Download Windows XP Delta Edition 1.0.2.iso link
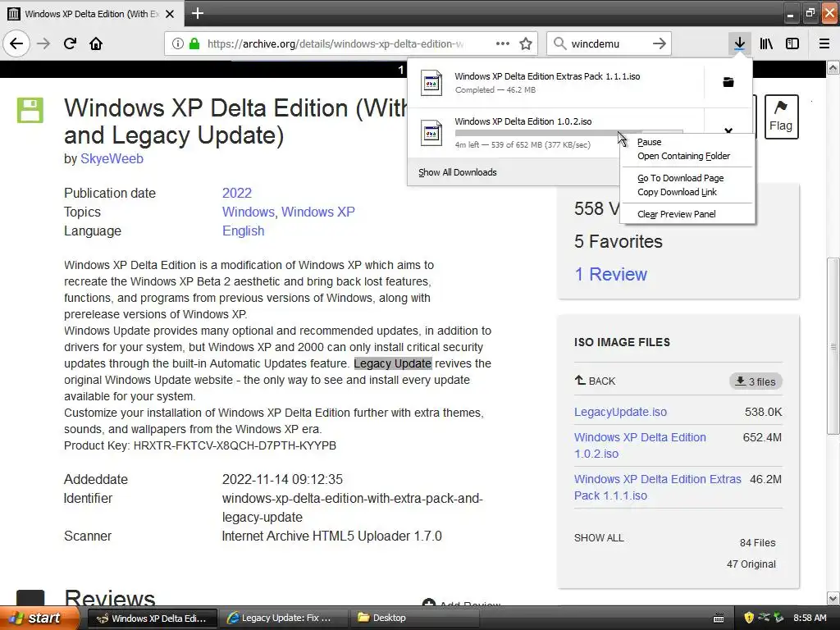Screen dimensions: 840x630 coord(640,445)
